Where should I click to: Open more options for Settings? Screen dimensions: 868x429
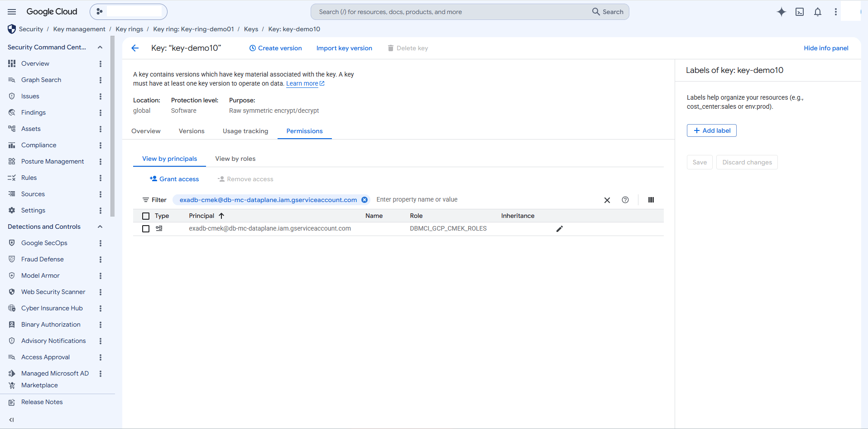tap(101, 211)
